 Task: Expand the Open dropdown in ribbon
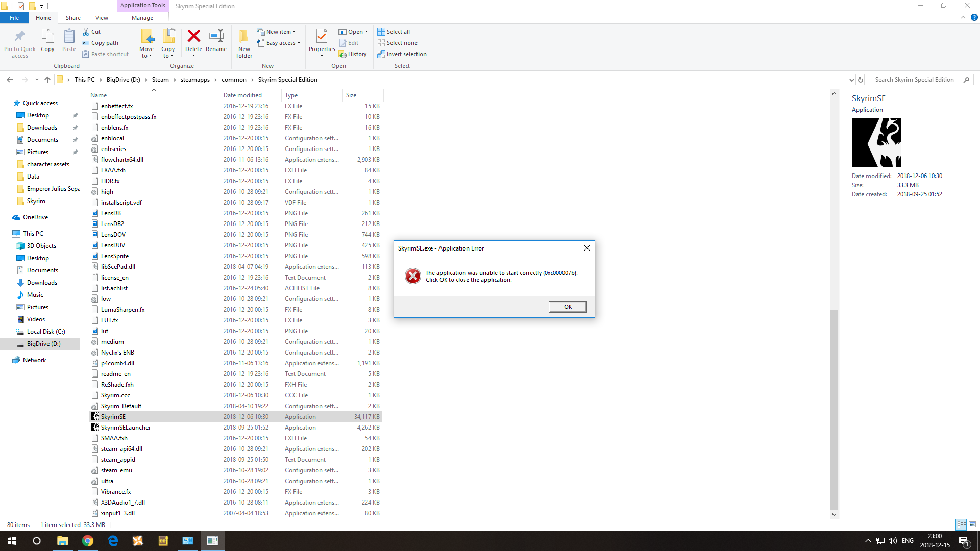pyautogui.click(x=353, y=32)
